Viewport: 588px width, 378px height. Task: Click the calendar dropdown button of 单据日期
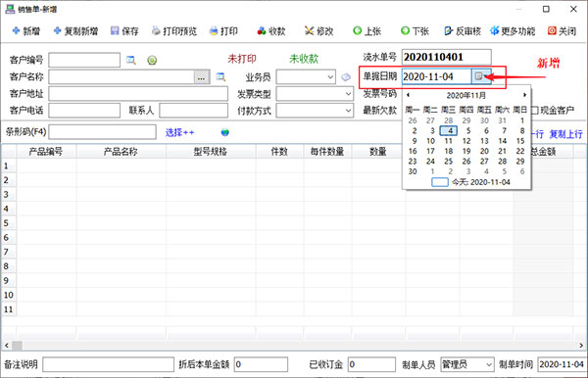tap(481, 76)
